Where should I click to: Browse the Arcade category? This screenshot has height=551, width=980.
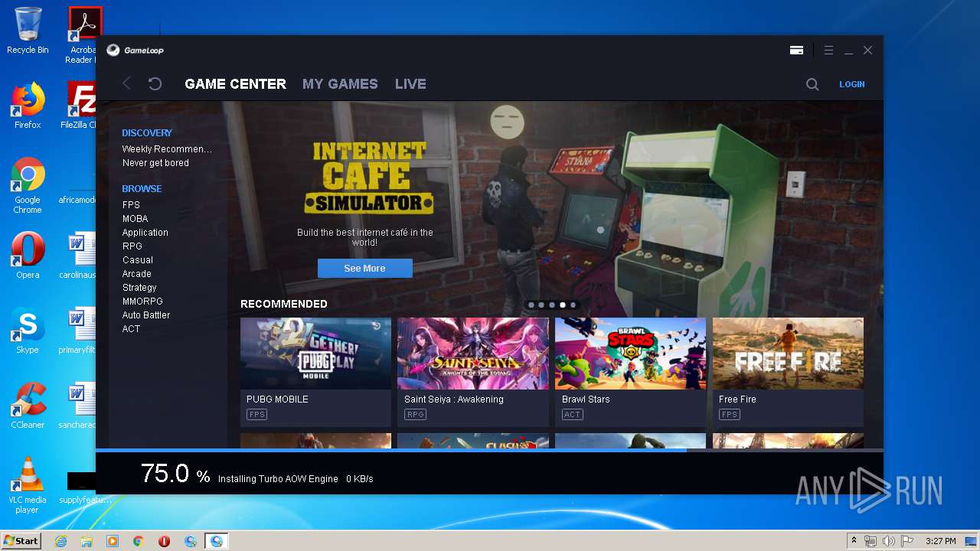click(x=136, y=274)
